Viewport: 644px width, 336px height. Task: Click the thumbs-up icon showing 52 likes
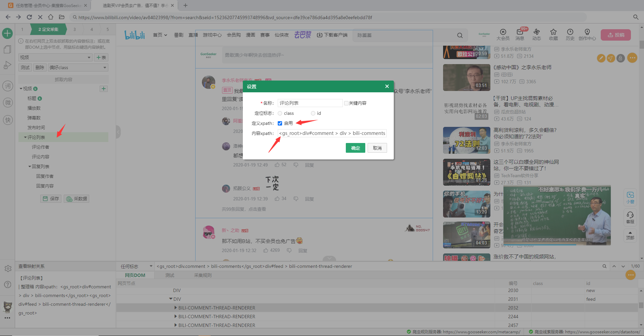[277, 165]
